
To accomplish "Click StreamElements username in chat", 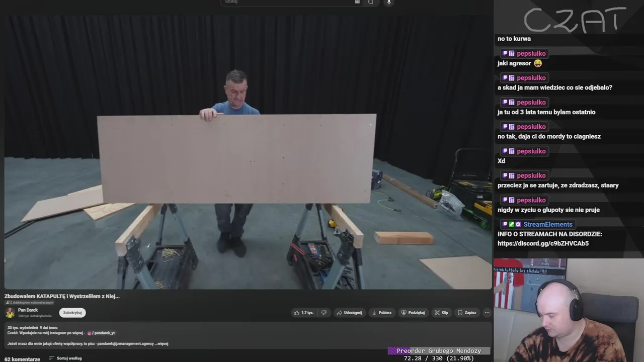I will click(548, 224).
